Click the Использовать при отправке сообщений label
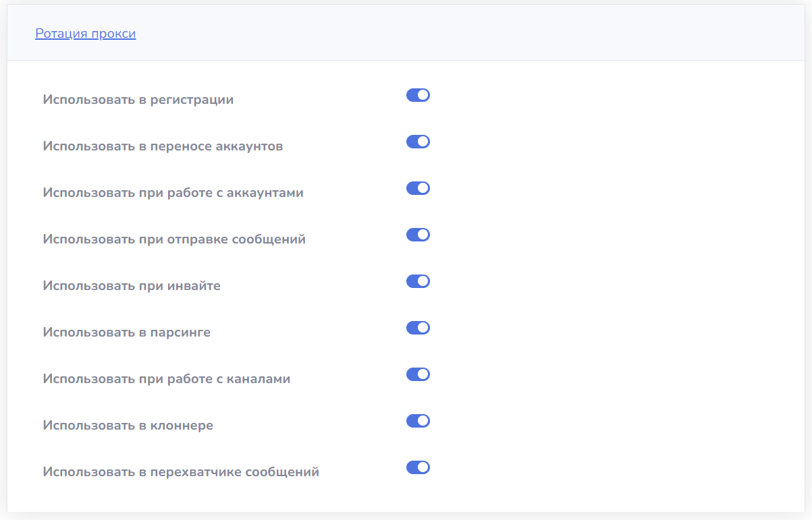This screenshot has height=520, width=812. click(x=174, y=239)
